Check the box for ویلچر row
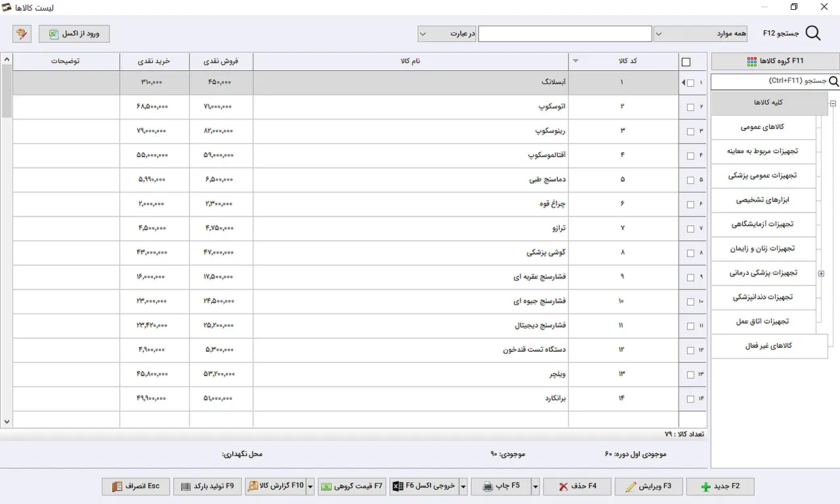Image resolution: width=840 pixels, height=504 pixels. click(690, 375)
